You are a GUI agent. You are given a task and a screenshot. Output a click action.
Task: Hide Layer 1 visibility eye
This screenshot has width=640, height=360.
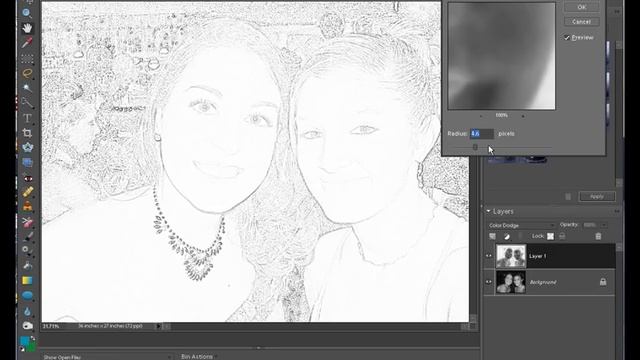(489, 256)
